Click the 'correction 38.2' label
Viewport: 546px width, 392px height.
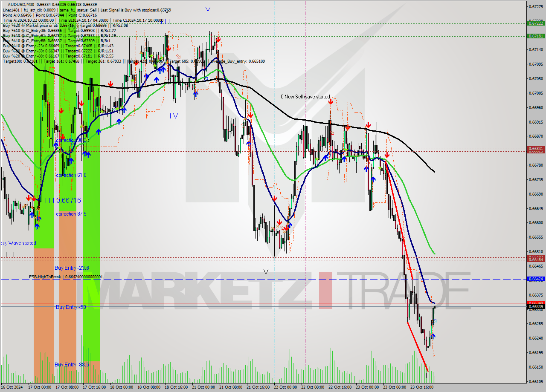pos(71,140)
